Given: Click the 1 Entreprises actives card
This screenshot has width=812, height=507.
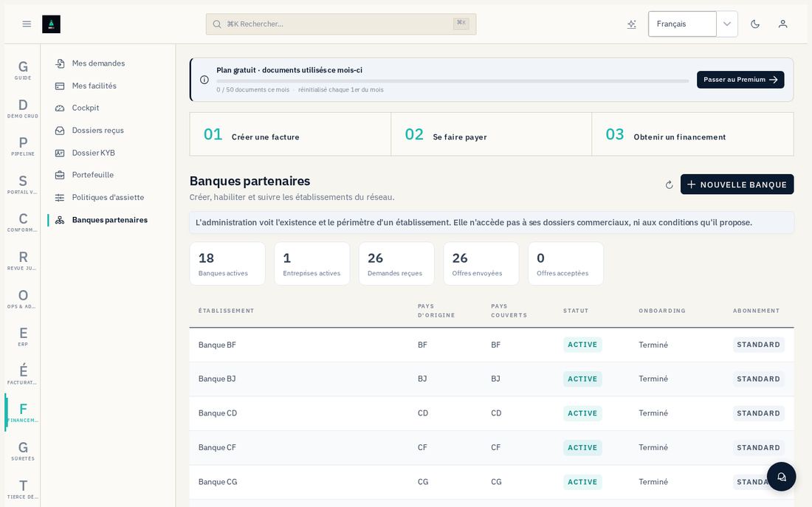Looking at the screenshot, I should point(312,263).
